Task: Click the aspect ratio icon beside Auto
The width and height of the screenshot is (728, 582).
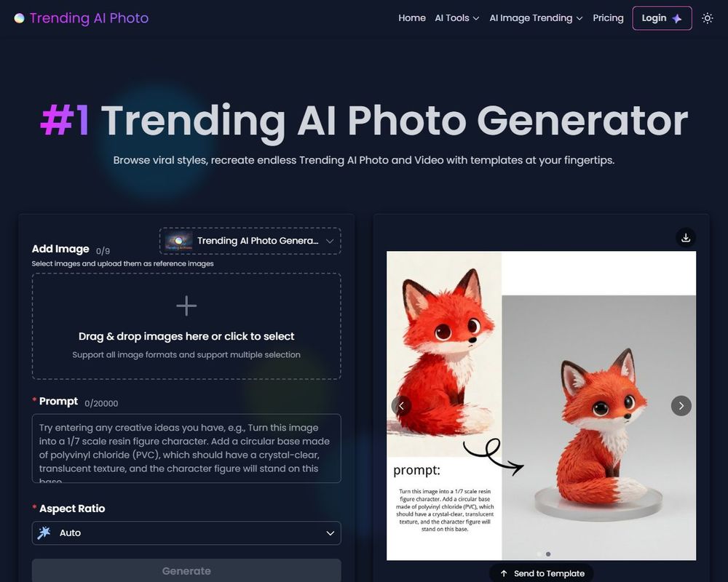Action: pos(44,533)
